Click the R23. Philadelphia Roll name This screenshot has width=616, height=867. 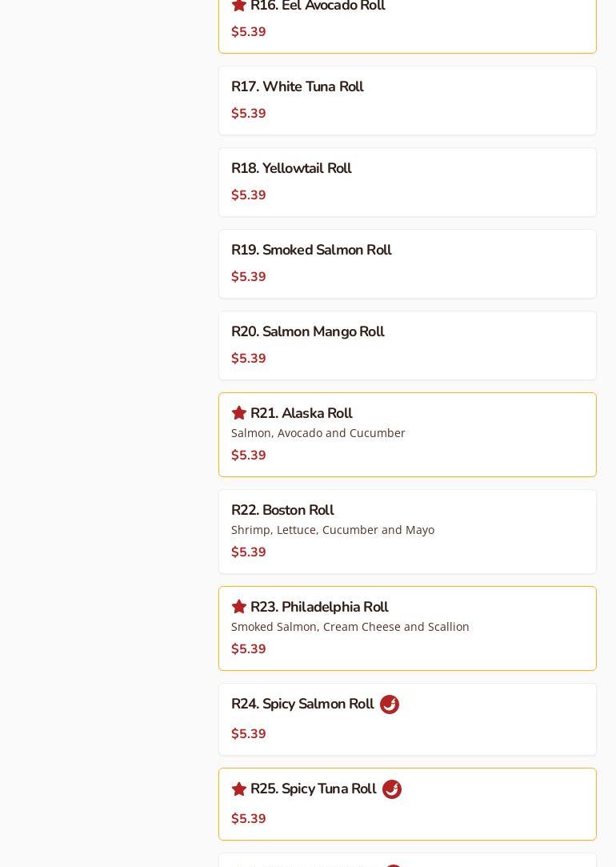coord(318,607)
